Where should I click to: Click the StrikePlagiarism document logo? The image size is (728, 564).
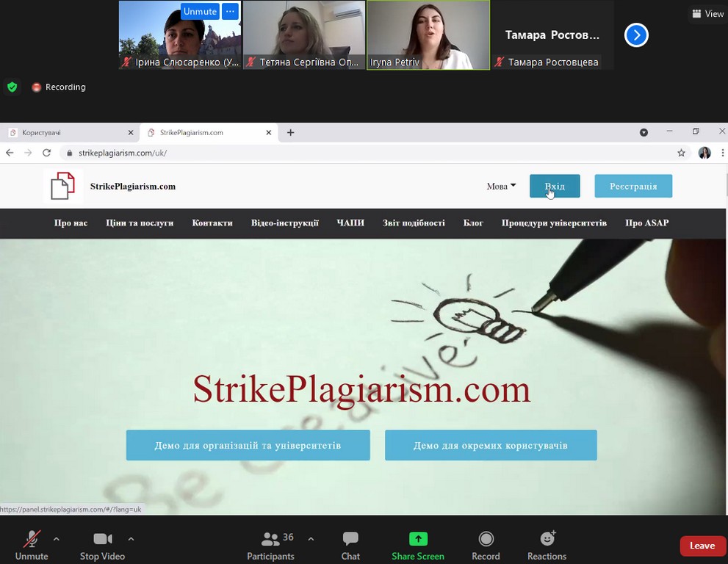click(x=62, y=186)
